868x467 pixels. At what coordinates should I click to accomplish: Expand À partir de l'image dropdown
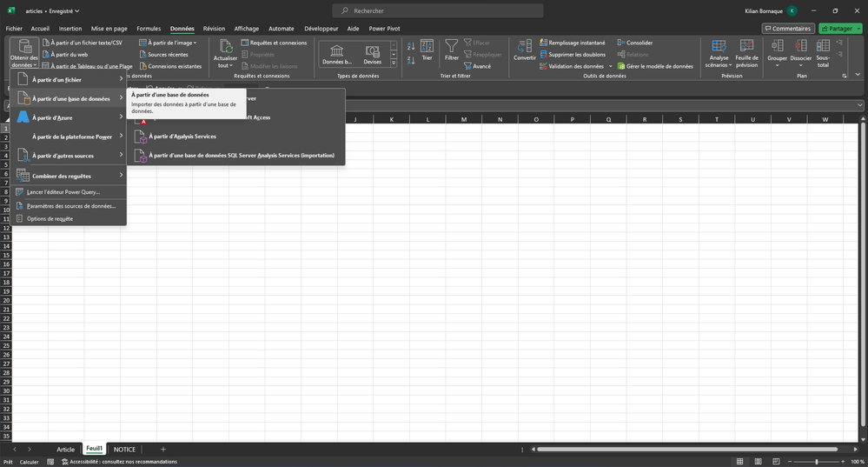pos(168,43)
